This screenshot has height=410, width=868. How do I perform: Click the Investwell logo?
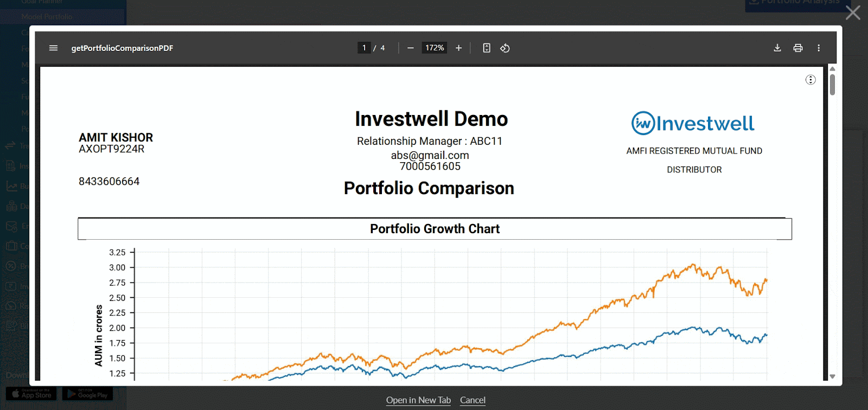point(693,123)
